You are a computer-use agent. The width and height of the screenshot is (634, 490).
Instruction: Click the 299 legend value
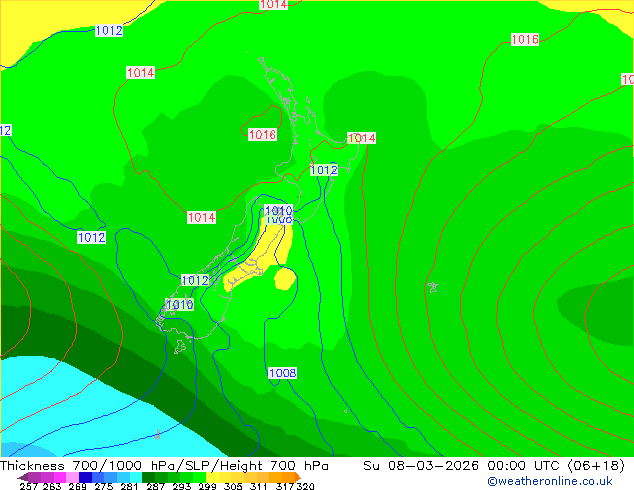pos(207,486)
